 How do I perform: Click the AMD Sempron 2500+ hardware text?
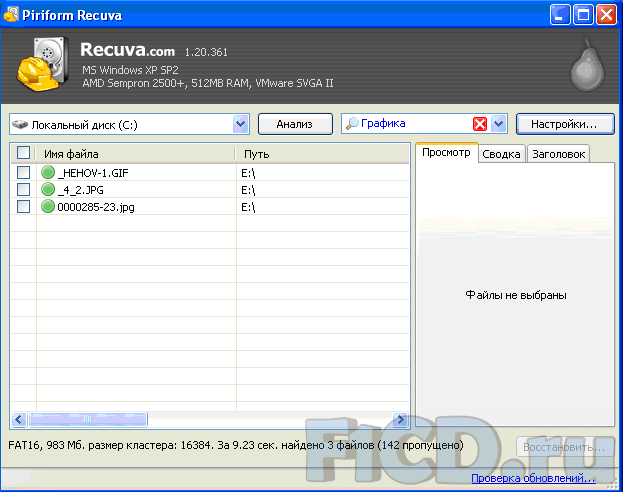pos(208,83)
